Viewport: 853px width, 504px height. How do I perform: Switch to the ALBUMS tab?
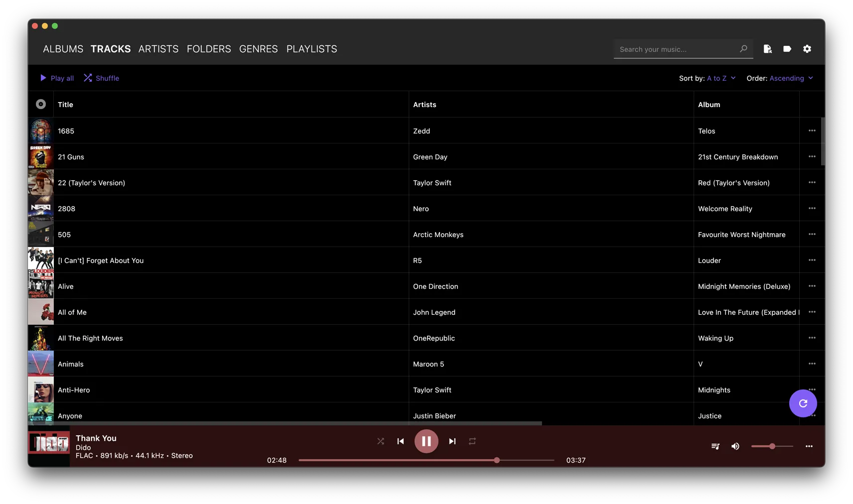point(63,49)
